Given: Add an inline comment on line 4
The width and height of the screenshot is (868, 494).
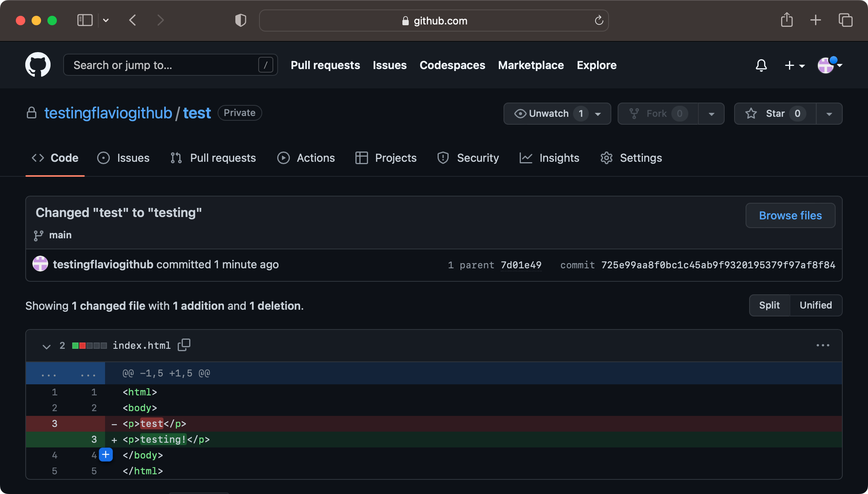Looking at the screenshot, I should 106,455.
